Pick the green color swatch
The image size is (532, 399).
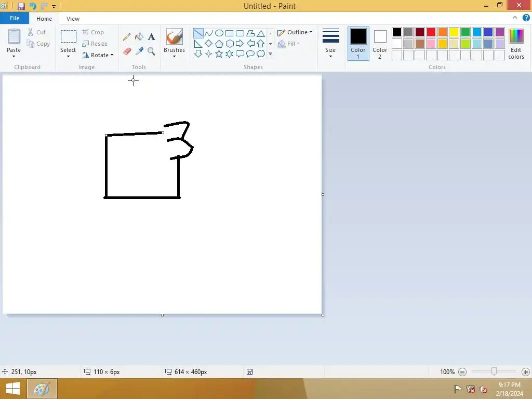click(x=465, y=32)
